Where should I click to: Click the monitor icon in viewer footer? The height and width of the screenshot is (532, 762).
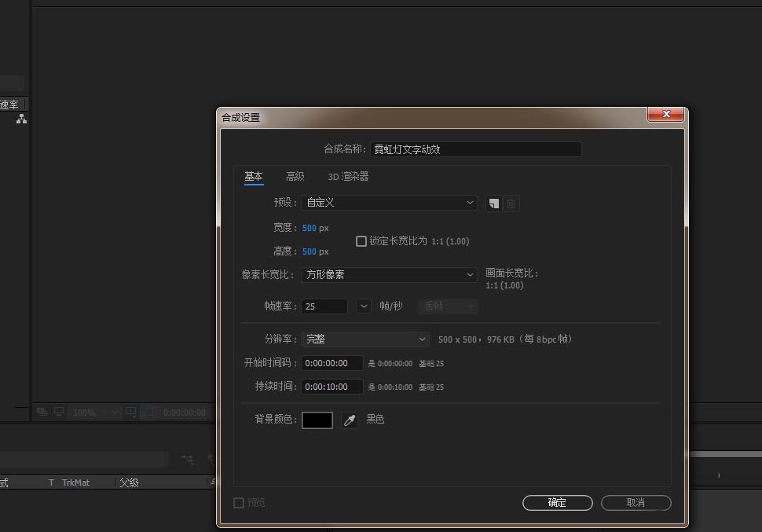[59, 412]
